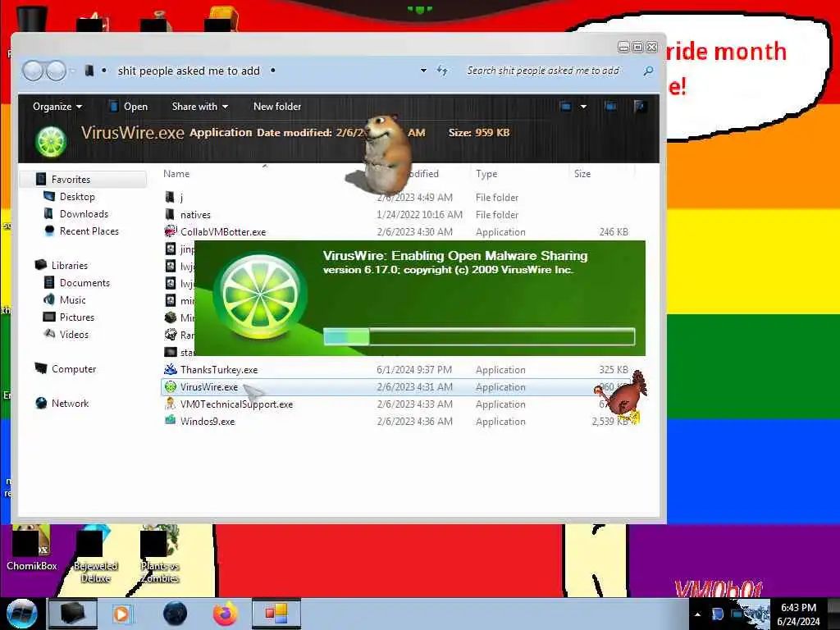Go back with the Explorer Back button
Image resolution: width=840 pixels, height=630 pixels.
pos(33,71)
